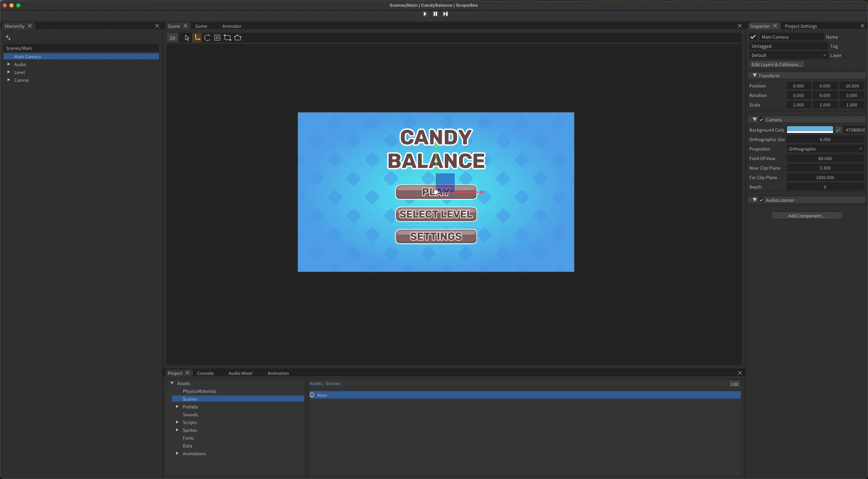Navigate to Assets in the breadcrumb
This screenshot has width=868, height=479.
click(x=316, y=383)
